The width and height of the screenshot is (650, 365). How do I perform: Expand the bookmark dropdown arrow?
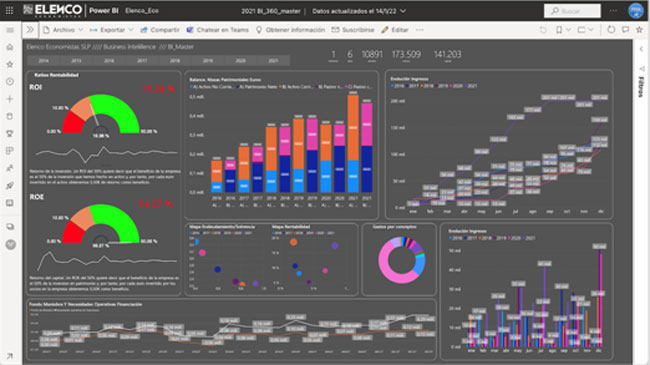[x=568, y=30]
